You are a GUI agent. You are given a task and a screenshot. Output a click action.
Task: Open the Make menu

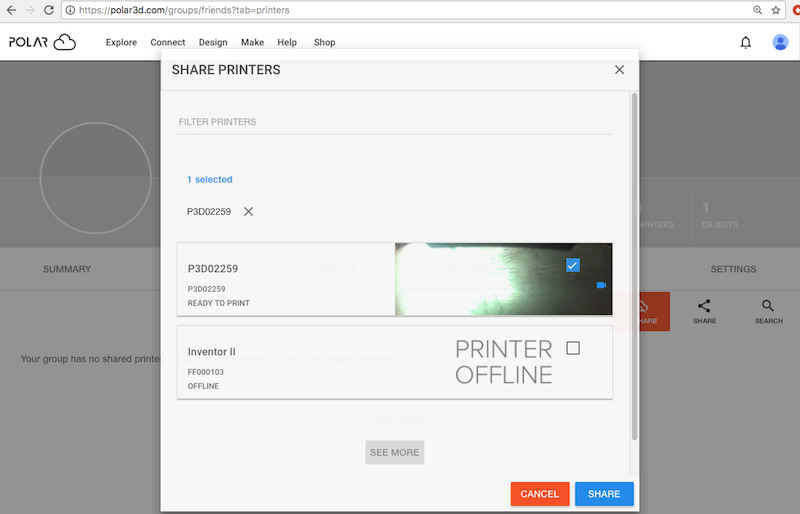tap(253, 42)
